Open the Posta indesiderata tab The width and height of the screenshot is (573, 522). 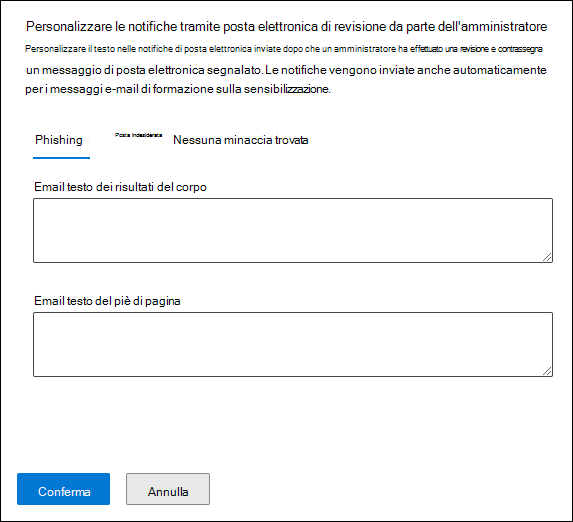138,135
